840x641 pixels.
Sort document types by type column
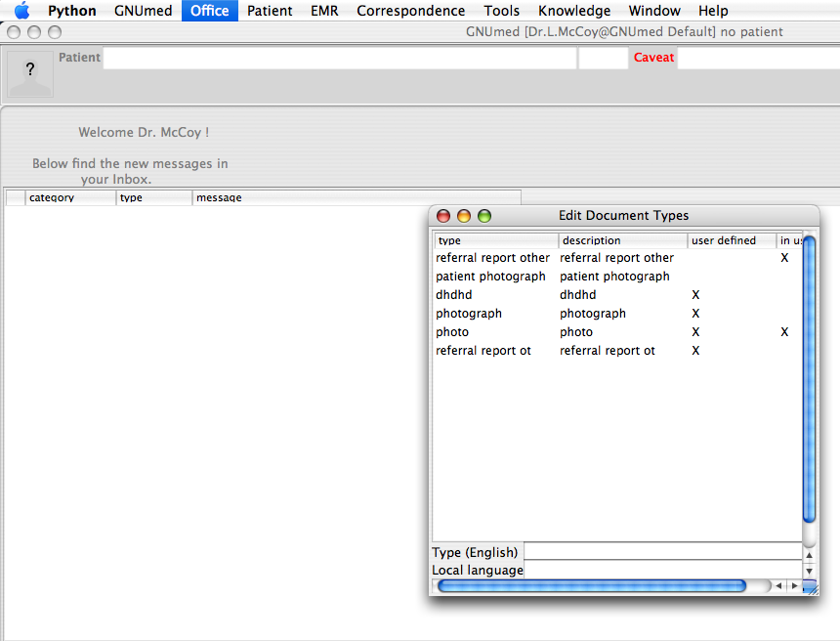[x=496, y=240]
